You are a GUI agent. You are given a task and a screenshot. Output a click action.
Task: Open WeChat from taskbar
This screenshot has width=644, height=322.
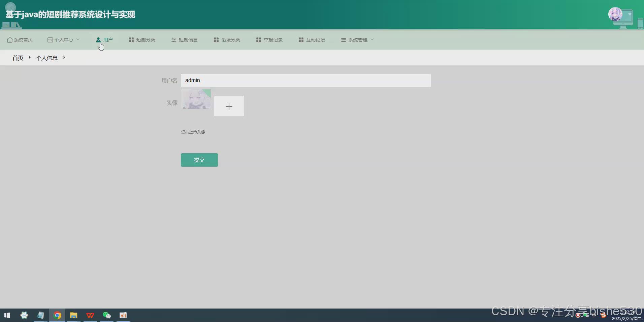coord(107,315)
